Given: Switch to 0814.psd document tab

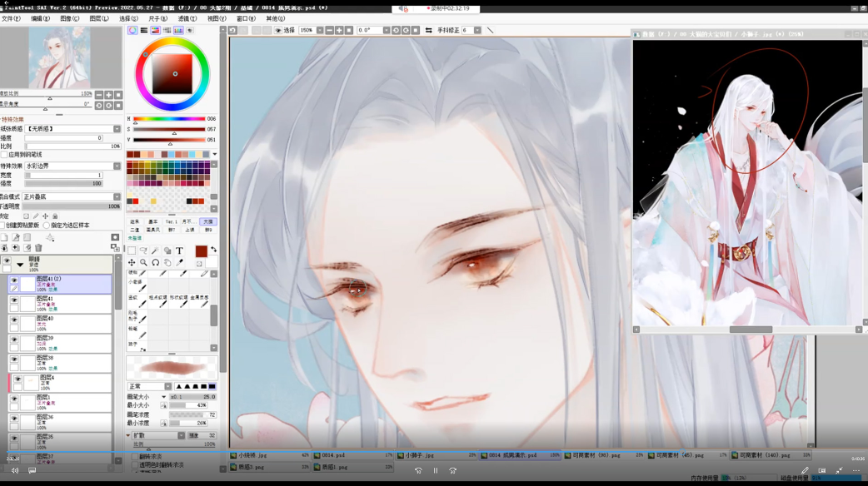Looking at the screenshot, I should pos(352,455).
